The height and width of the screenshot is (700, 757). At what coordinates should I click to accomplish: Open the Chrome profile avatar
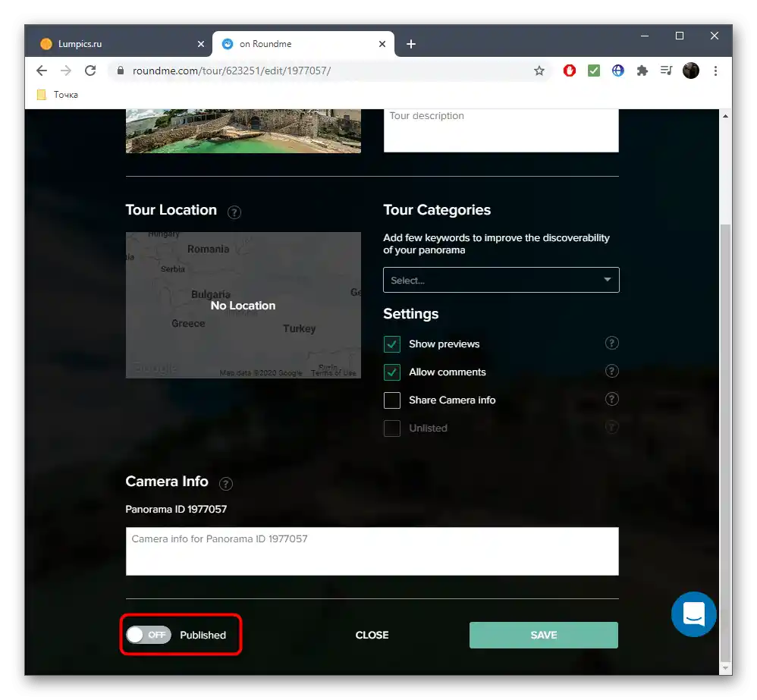[x=691, y=71]
